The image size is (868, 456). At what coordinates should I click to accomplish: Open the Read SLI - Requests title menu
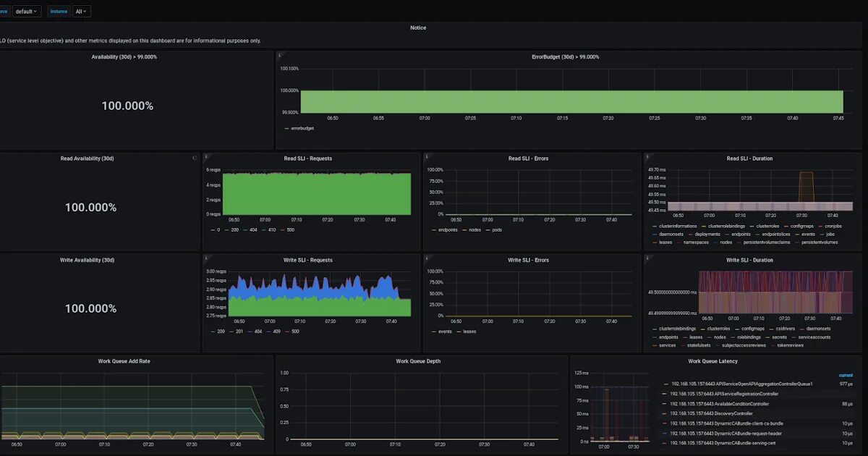308,158
